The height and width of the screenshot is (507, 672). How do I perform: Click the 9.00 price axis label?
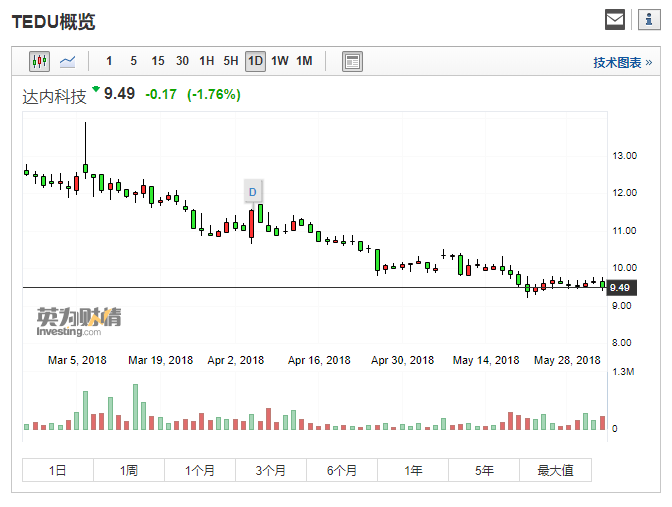621,306
